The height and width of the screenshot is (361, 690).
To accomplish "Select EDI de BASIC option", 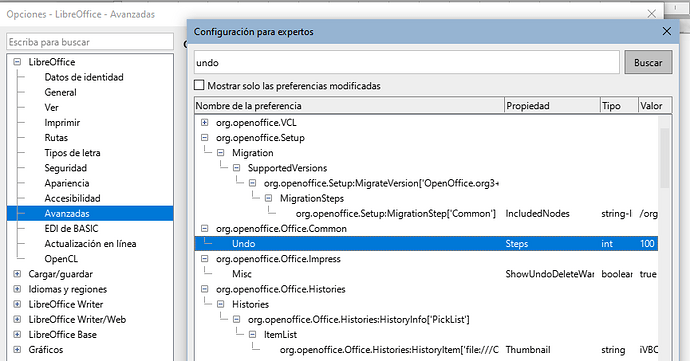I will 71,228.
